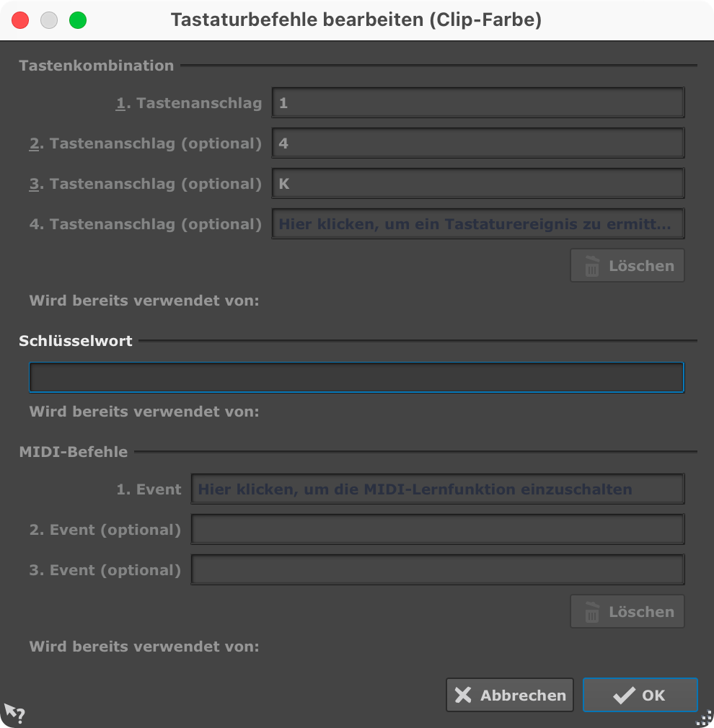Click the checkmark icon on OK

tap(622, 696)
